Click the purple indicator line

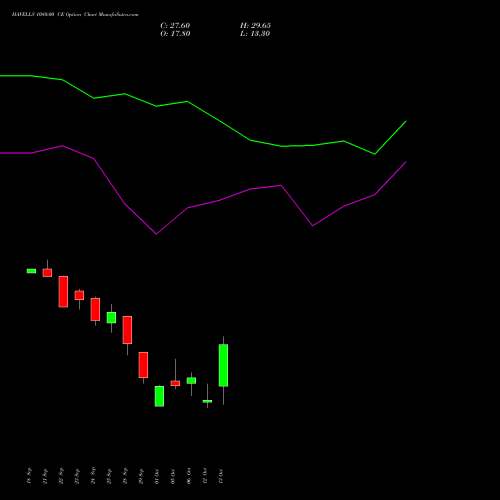(203, 203)
